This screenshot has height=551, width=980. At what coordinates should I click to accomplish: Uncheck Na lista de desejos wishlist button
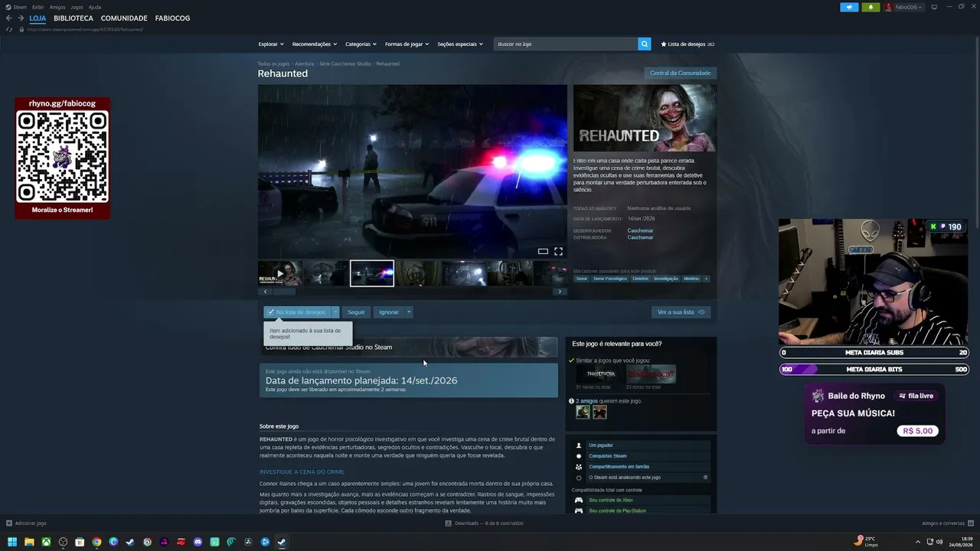pyautogui.click(x=297, y=312)
